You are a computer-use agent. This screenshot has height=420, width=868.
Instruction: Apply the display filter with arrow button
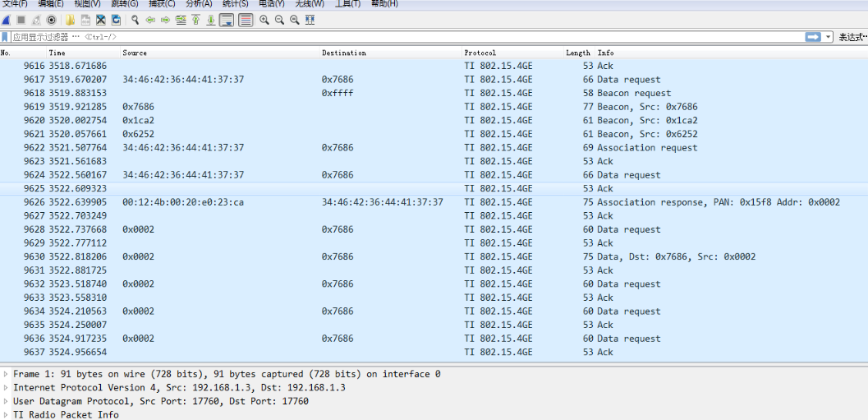(x=813, y=37)
